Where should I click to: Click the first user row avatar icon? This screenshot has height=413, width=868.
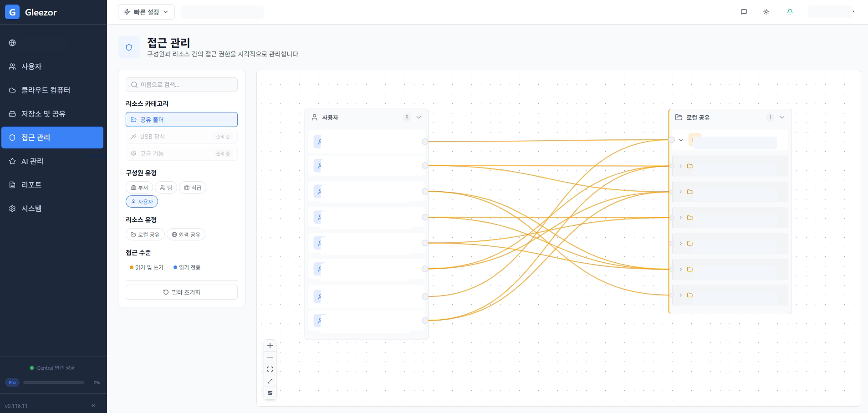tap(318, 142)
